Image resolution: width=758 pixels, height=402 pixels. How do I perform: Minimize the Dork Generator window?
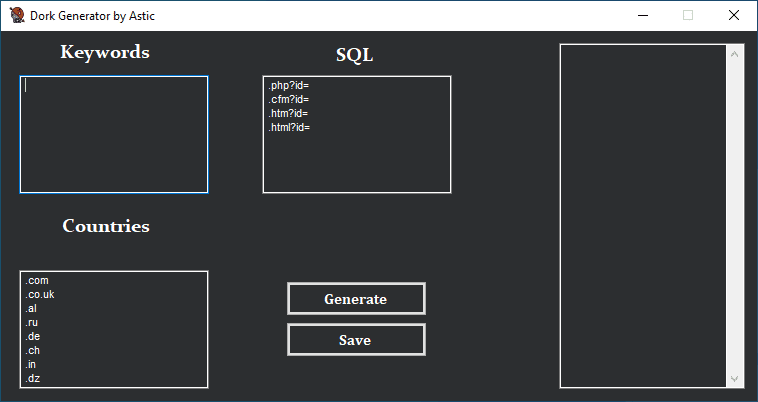pyautogui.click(x=643, y=15)
